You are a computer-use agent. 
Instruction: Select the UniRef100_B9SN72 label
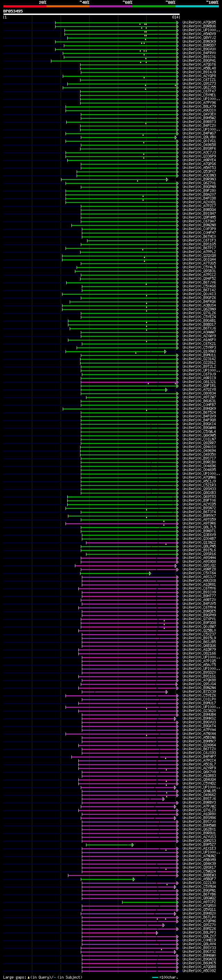[x=199, y=508]
